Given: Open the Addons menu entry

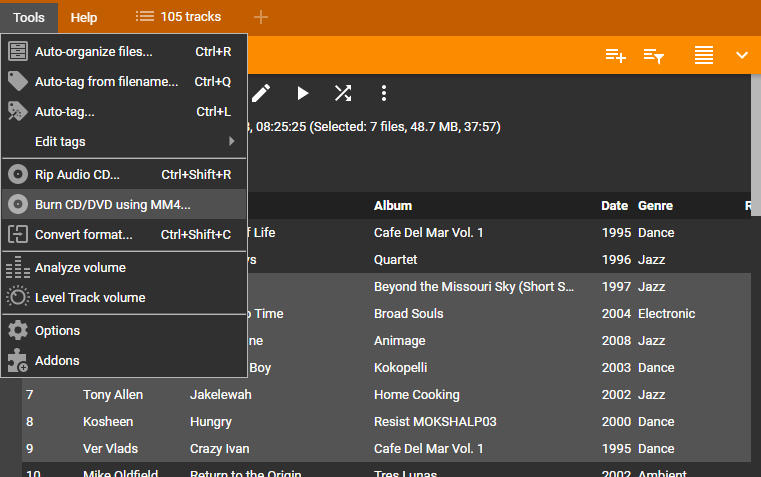Looking at the screenshot, I should 57,360.
